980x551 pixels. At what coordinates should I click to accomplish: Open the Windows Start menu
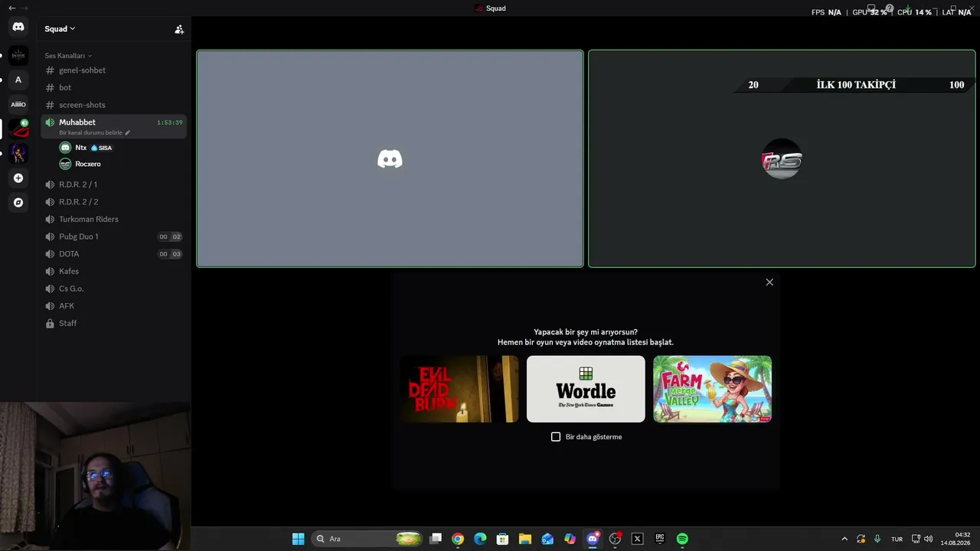point(298,539)
